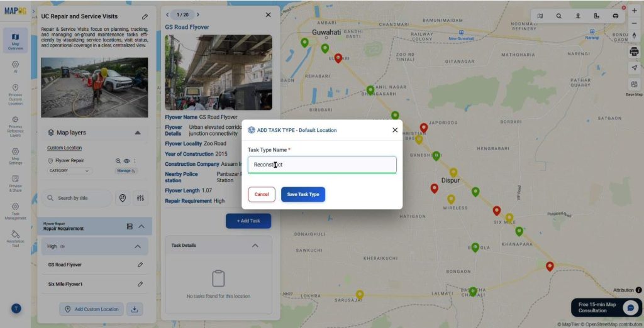Switch list view icon in Repair Requirement

click(130, 226)
